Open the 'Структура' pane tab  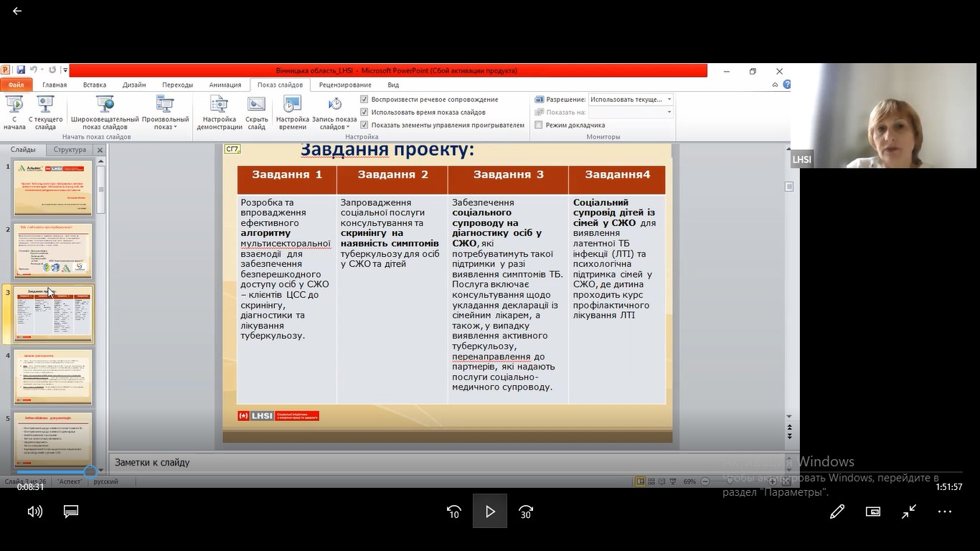pyautogui.click(x=70, y=150)
